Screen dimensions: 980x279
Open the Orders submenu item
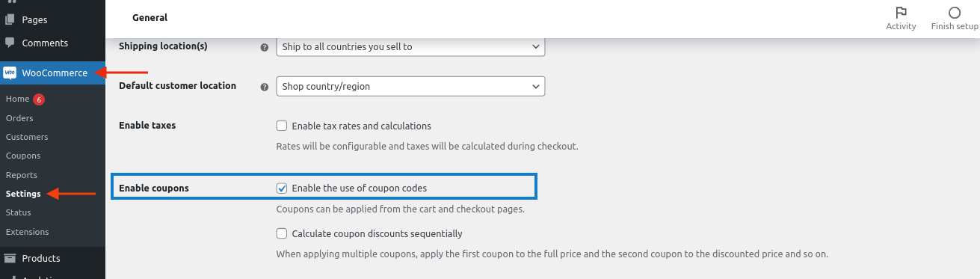[19, 118]
